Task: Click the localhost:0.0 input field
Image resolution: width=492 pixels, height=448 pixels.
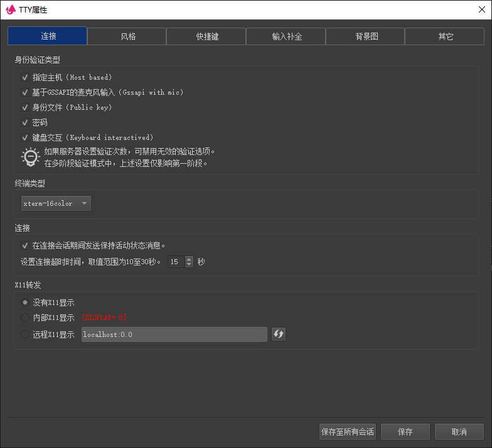Action: click(x=174, y=334)
